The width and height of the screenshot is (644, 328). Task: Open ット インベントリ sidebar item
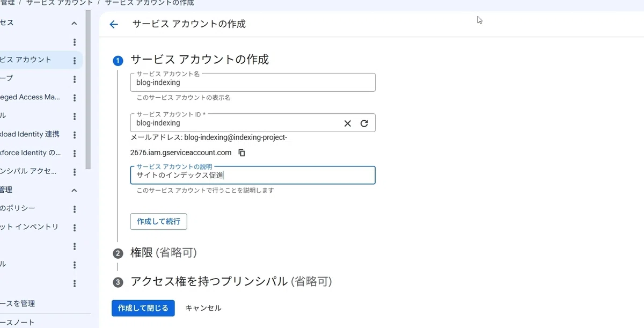(30, 227)
